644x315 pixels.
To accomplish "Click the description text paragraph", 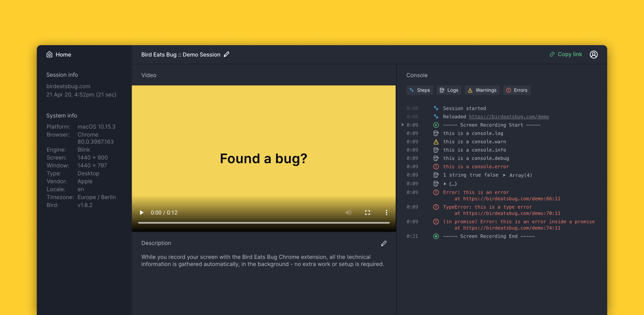I will (263, 260).
